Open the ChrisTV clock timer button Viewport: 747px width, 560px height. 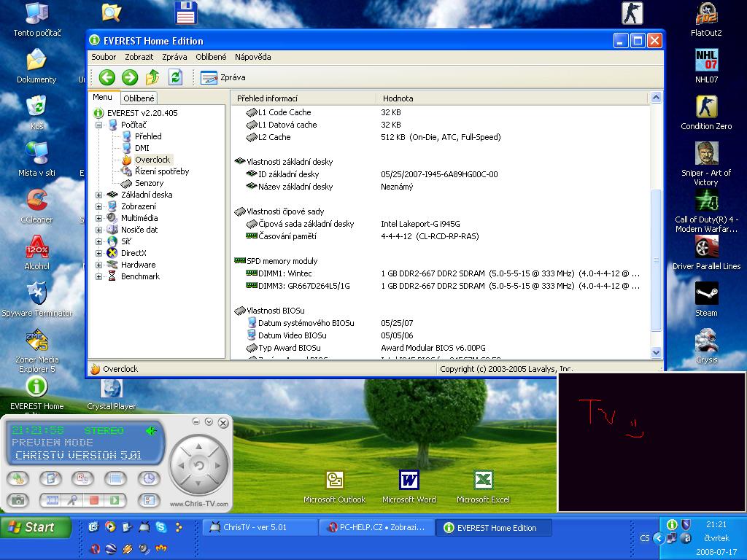click(x=149, y=478)
